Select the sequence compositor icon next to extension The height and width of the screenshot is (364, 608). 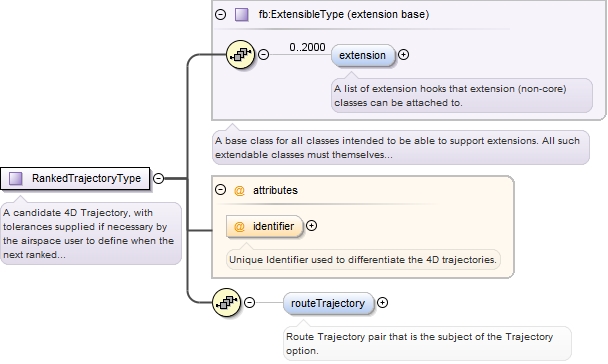pos(240,55)
